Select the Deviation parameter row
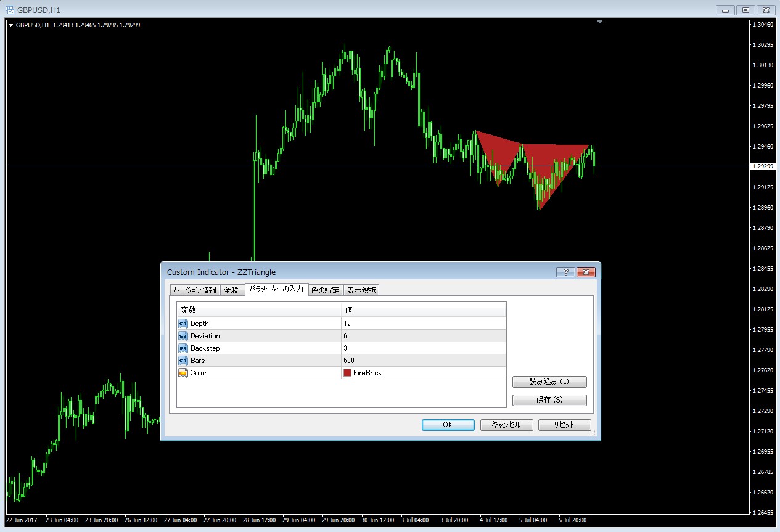Image resolution: width=780 pixels, height=532 pixels. (342, 336)
